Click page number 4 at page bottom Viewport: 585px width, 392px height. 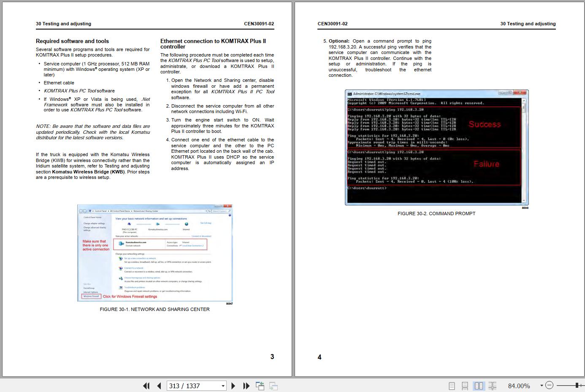[x=320, y=357]
